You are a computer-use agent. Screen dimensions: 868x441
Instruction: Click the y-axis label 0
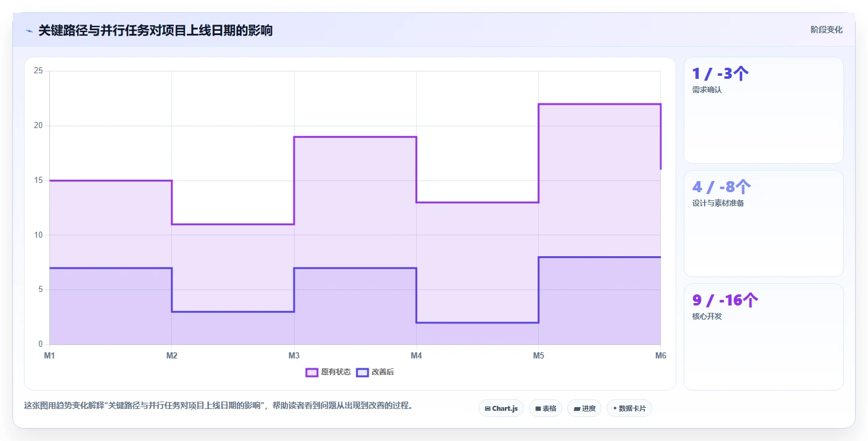pos(40,344)
